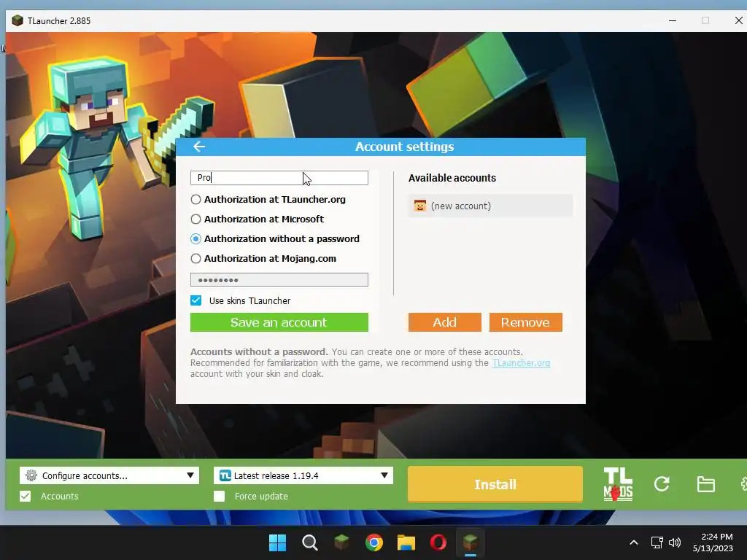
Task: Click the avatar icon beside (new account)
Action: tap(419, 206)
